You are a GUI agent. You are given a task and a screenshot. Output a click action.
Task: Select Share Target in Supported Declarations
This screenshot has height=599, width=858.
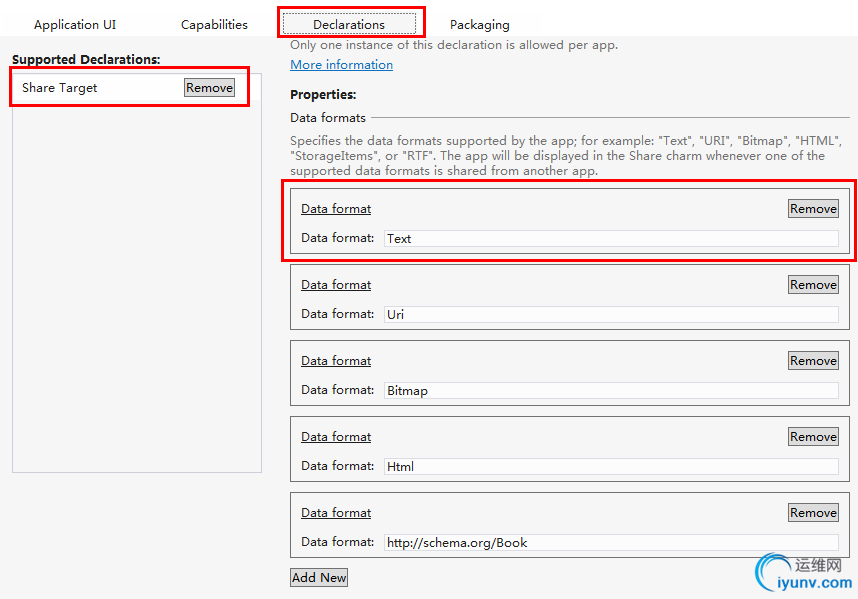coord(60,88)
